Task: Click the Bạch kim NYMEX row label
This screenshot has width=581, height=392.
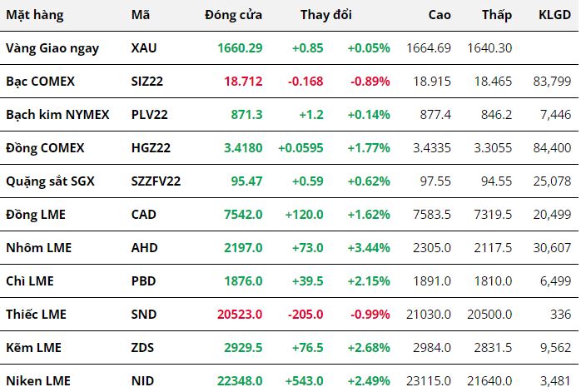Action: point(57,115)
